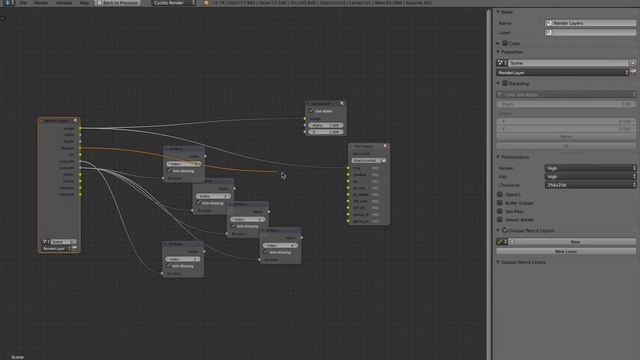Screen dimensions: 640x360
Task: Open the File menu
Action: [x=23, y=2]
